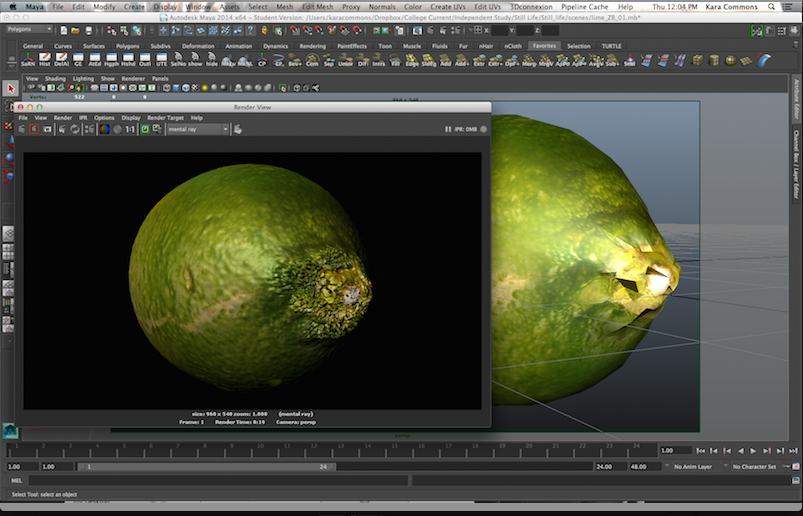Click the Bev+ bevel shelf icon
Image resolution: width=803 pixels, height=516 pixels.
point(295,59)
